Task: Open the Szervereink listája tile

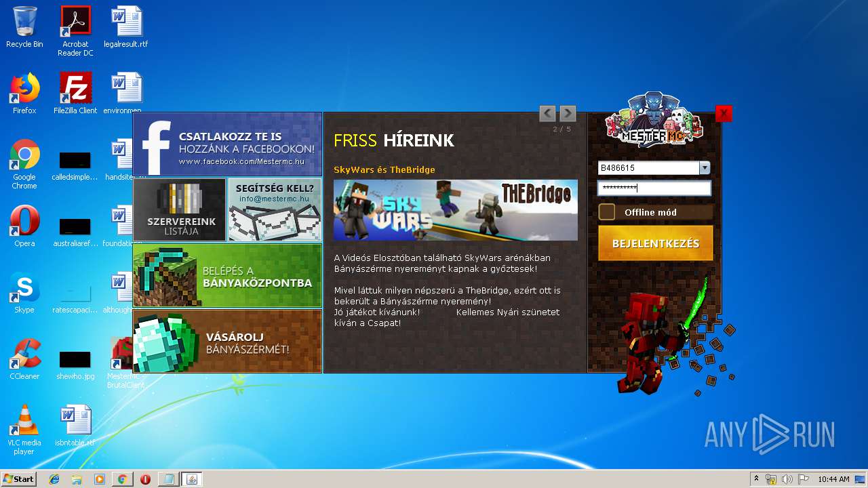Action: [180, 209]
